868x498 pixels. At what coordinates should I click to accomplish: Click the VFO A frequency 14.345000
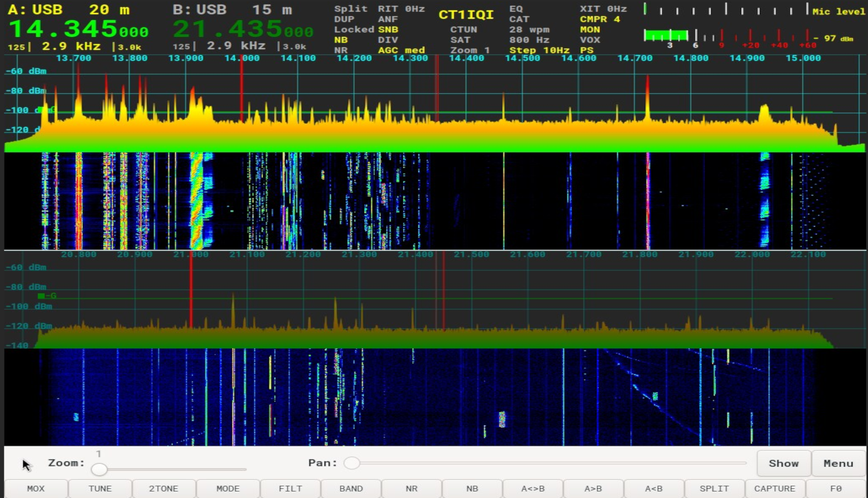[x=78, y=30]
